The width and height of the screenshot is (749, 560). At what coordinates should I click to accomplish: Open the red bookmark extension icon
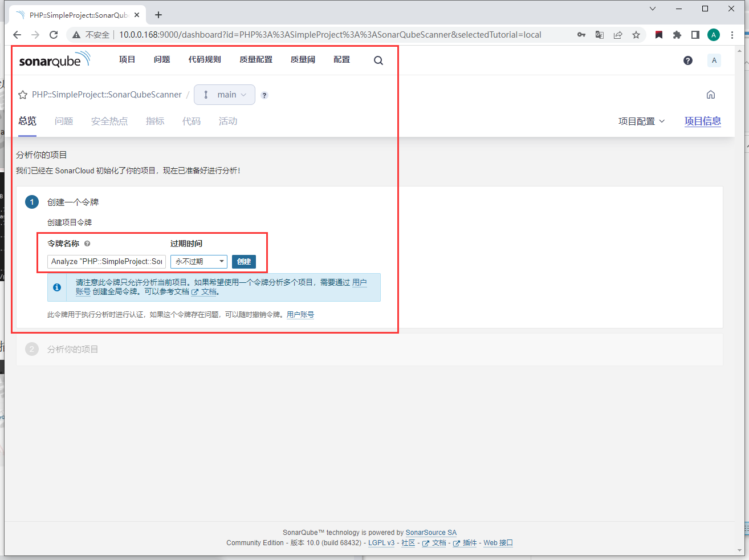point(659,35)
